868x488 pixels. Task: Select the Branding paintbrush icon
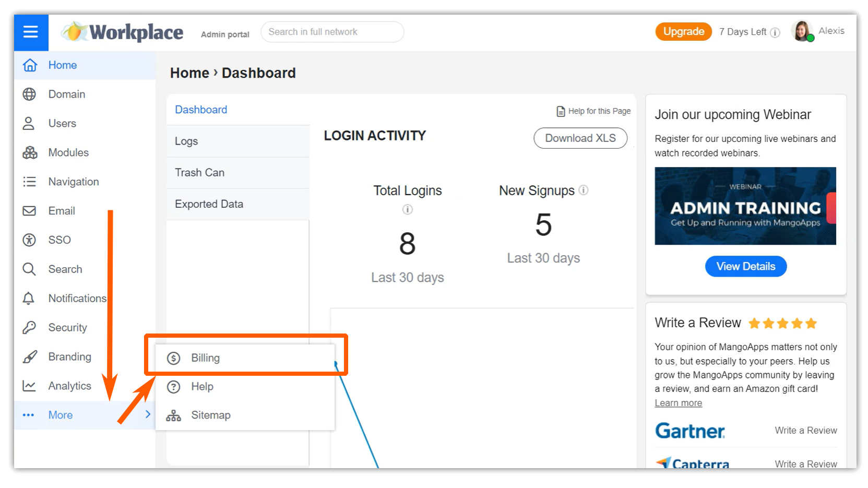click(30, 357)
